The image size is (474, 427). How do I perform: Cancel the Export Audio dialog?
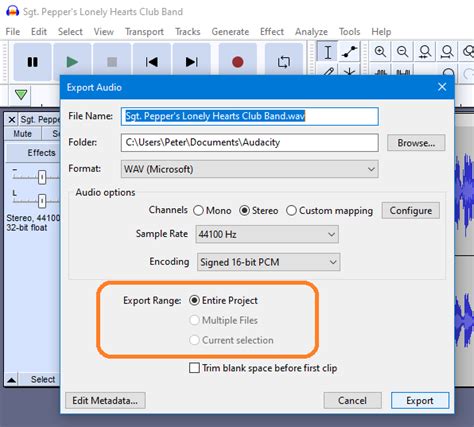tap(352, 400)
